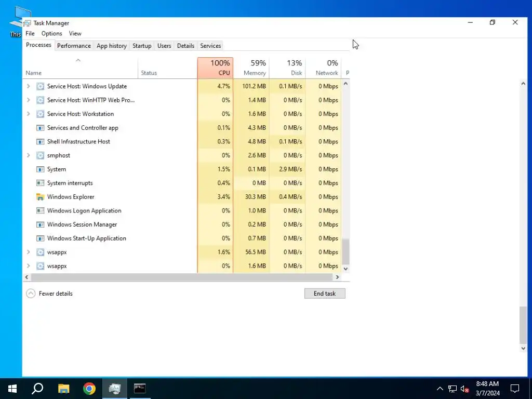Viewport: 532px width, 399px height.
Task: Expand the wsappx row using 56.5 MB
Action: coord(29,252)
